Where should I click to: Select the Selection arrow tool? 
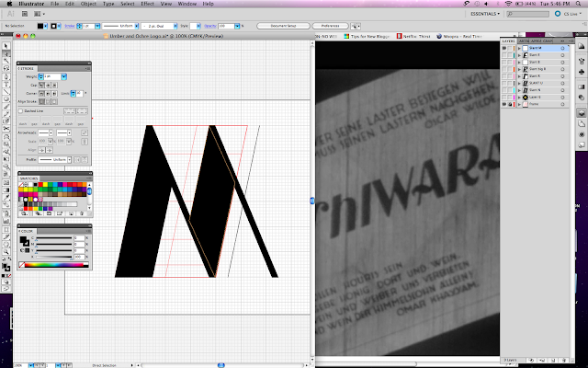tap(6, 46)
